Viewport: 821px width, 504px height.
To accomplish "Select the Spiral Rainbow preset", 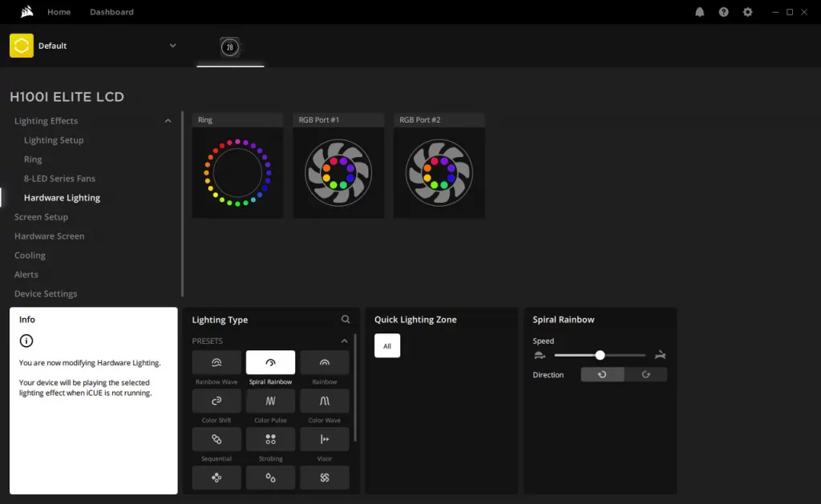I will pyautogui.click(x=270, y=362).
